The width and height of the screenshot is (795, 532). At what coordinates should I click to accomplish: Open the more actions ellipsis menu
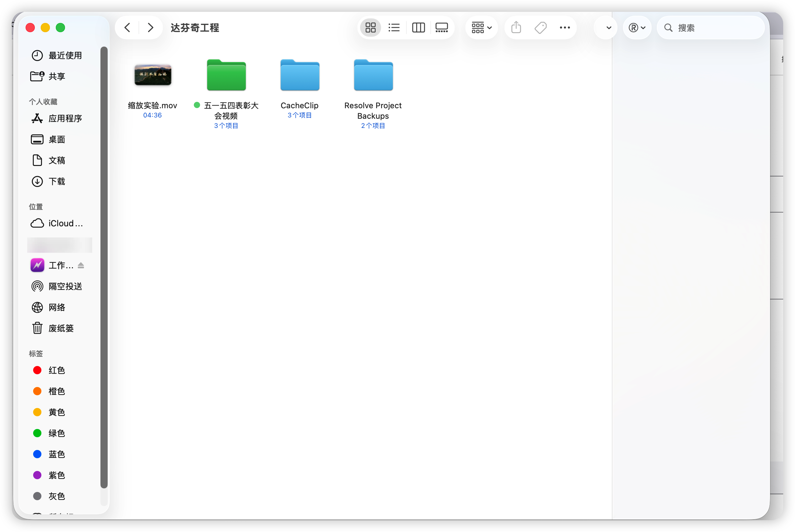[x=565, y=28]
